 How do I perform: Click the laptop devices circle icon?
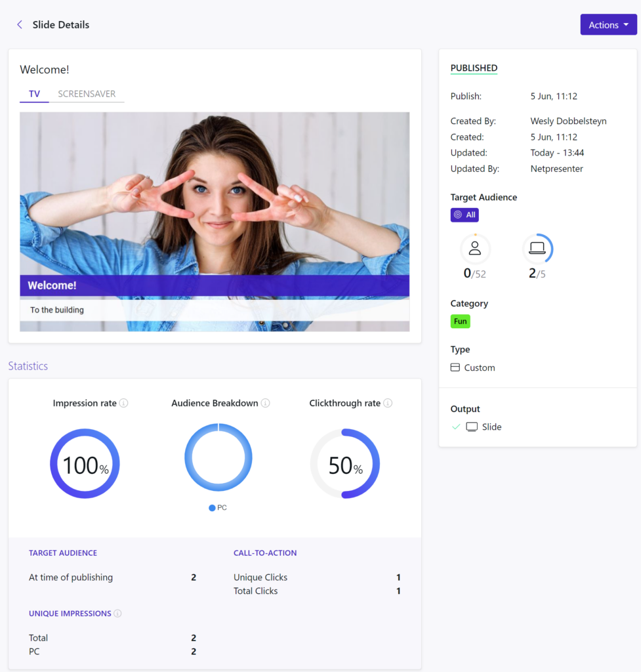537,249
